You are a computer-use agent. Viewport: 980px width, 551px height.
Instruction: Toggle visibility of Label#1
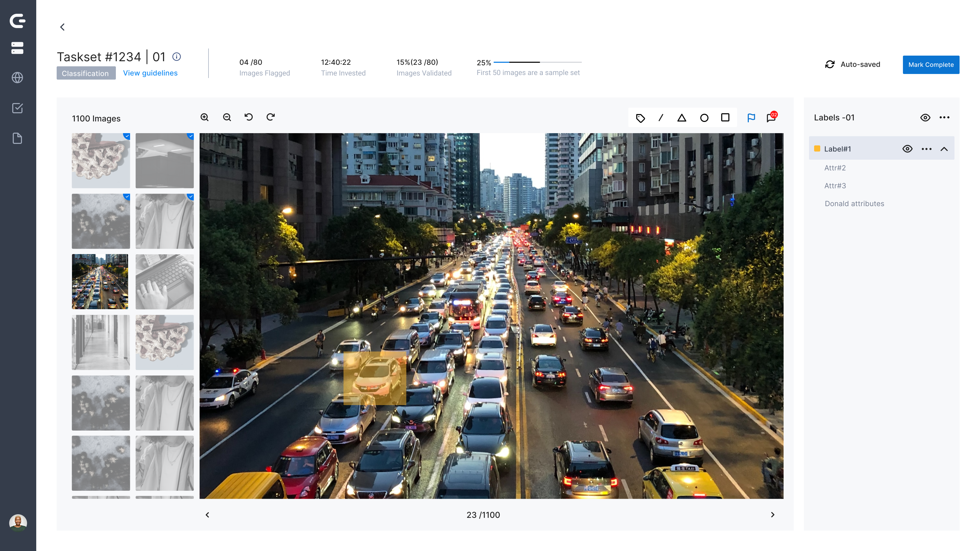(x=907, y=149)
